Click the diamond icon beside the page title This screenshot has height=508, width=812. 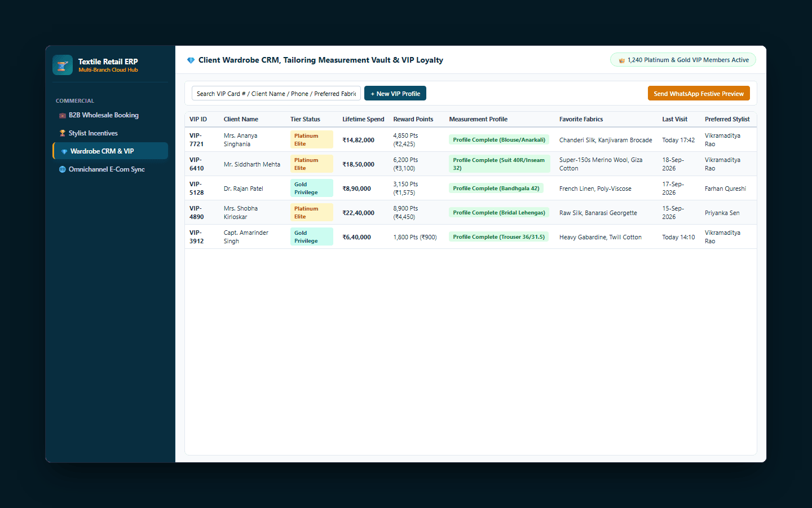(x=191, y=60)
